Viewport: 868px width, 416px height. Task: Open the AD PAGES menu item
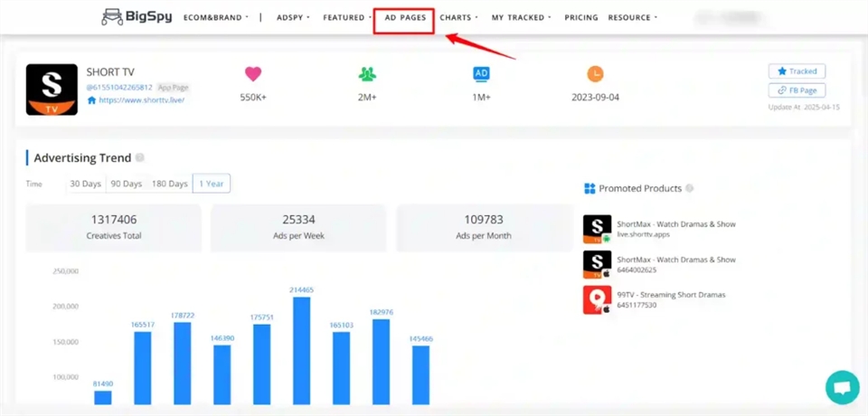point(405,17)
